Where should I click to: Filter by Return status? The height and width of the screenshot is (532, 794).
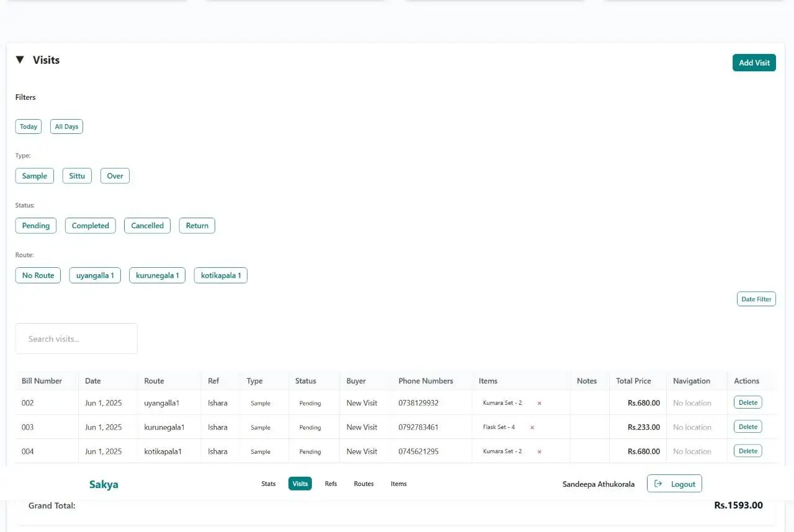coord(197,226)
